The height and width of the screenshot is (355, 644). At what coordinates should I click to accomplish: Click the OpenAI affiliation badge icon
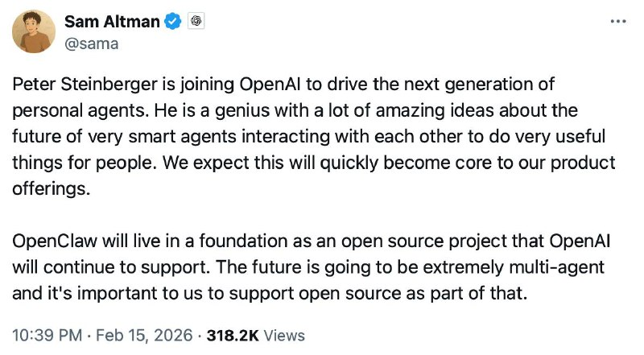click(194, 22)
